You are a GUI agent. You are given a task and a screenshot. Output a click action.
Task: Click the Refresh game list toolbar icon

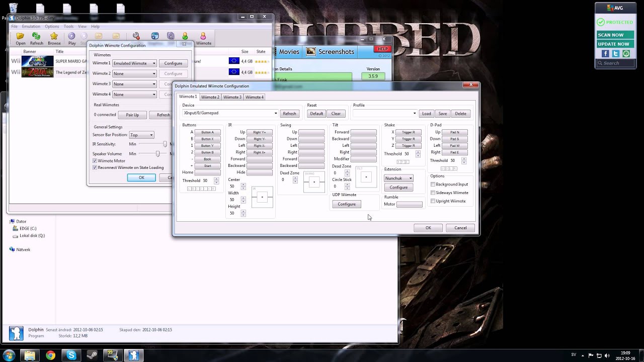[36, 38]
